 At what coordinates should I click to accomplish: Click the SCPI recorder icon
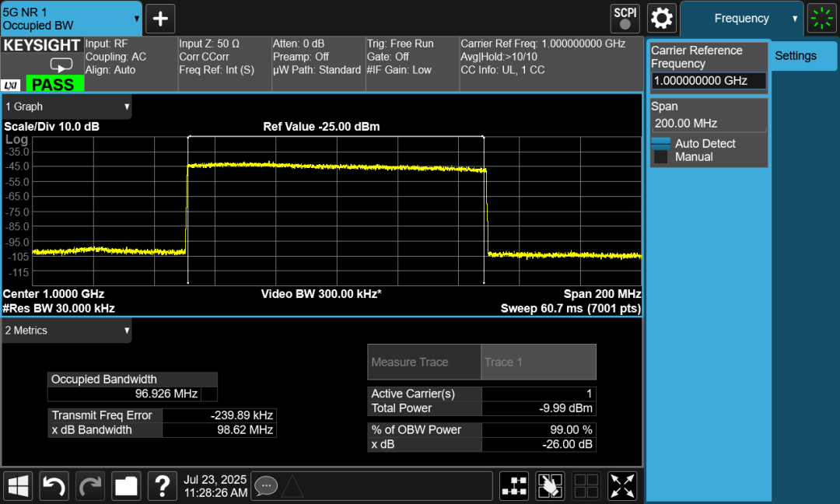[625, 18]
